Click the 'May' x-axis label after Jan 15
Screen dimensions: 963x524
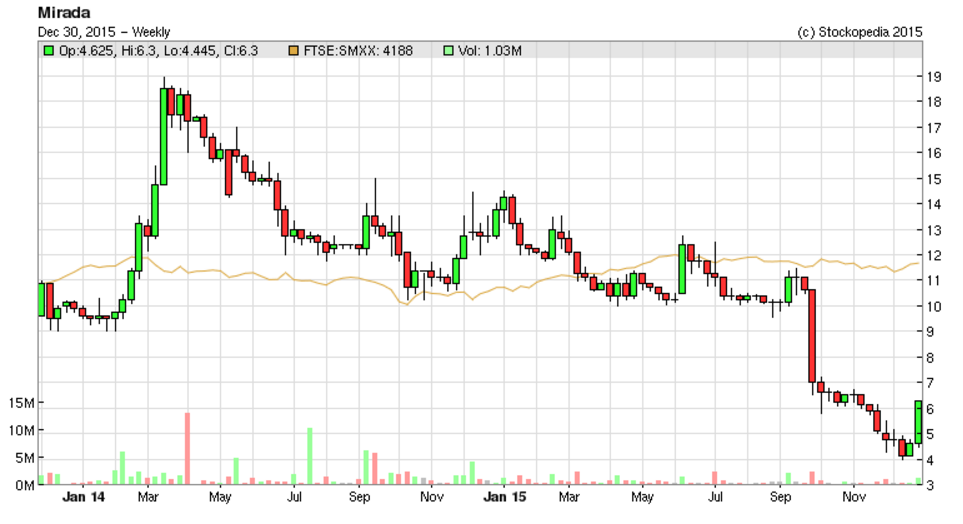pos(642,497)
